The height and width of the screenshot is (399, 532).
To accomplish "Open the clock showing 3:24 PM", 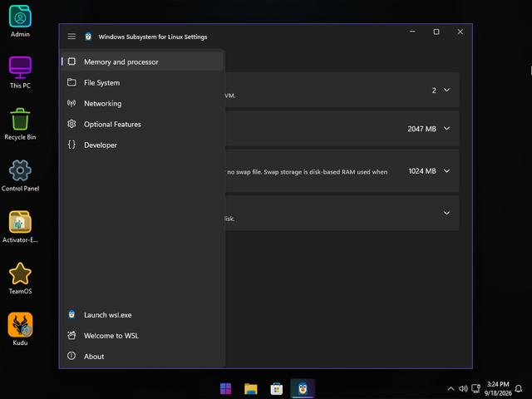I will pos(498,388).
